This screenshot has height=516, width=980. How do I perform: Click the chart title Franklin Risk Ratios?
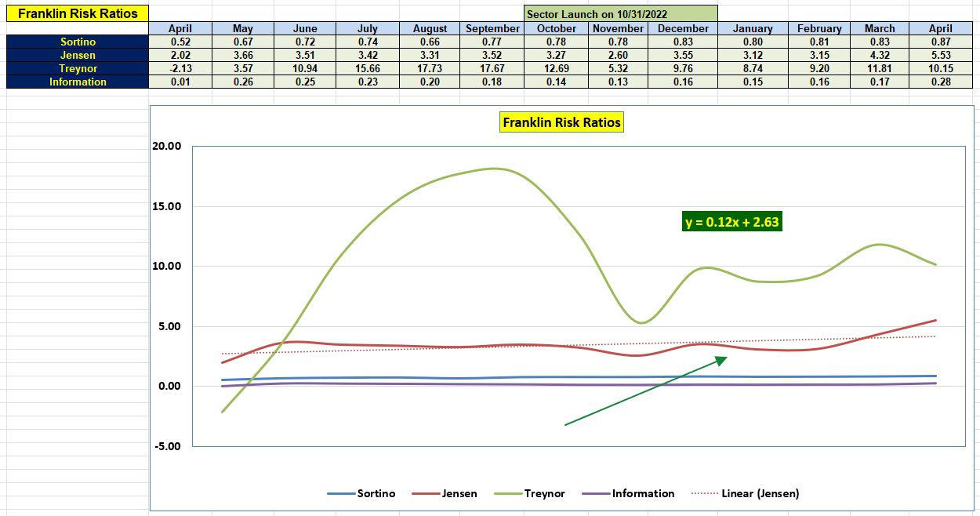(560, 123)
